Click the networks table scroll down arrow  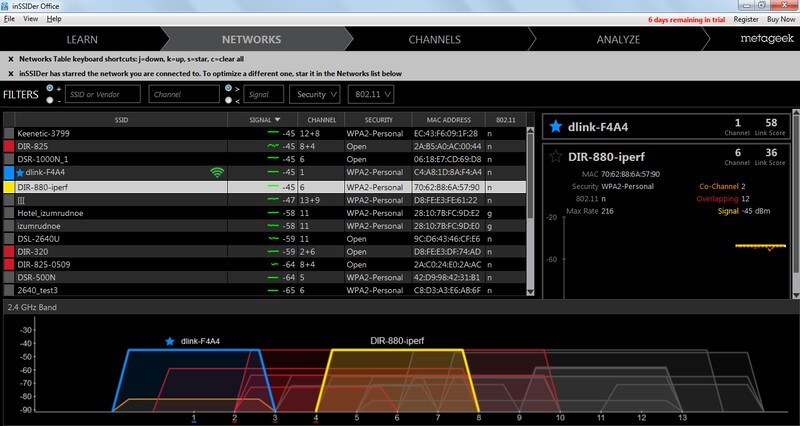530,292
